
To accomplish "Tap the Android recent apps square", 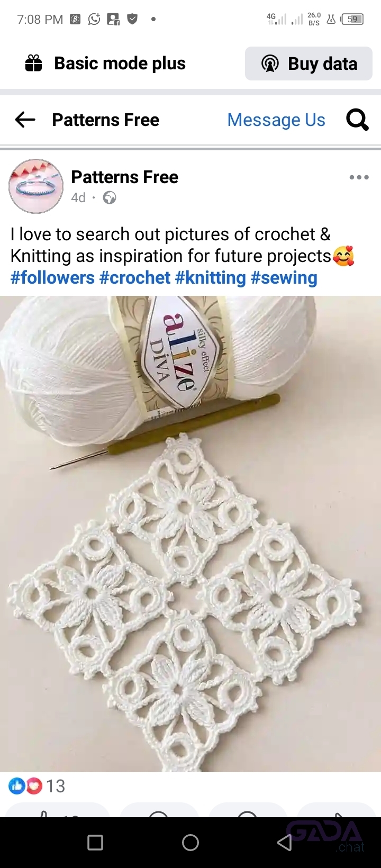I will coord(95,843).
